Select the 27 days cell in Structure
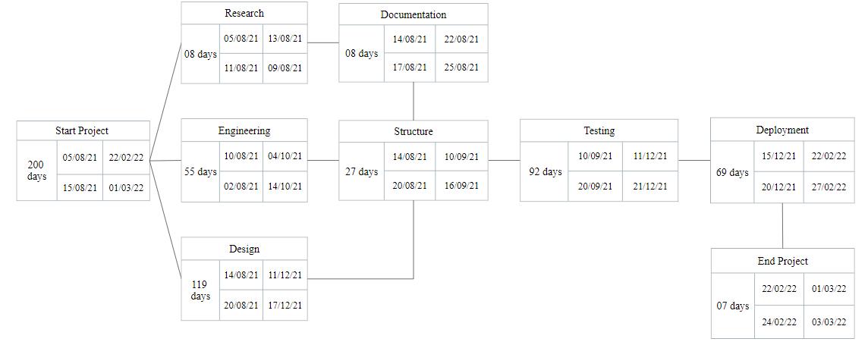 pyautogui.click(x=361, y=171)
